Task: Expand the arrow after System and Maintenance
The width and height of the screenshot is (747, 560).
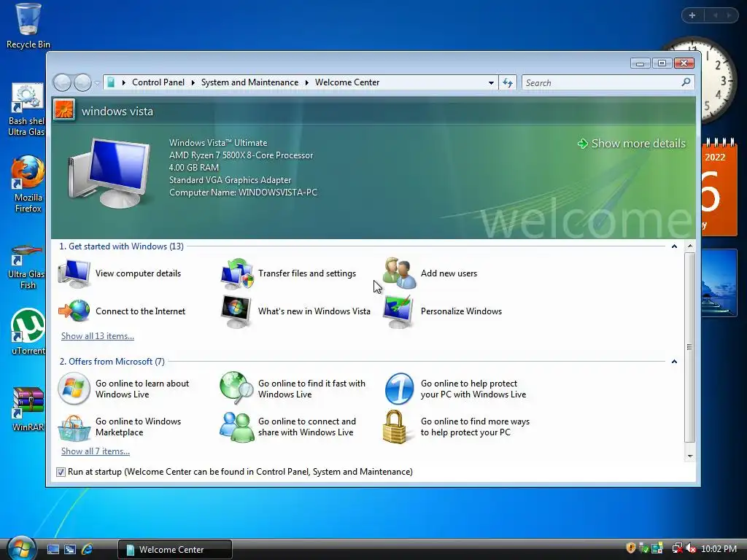Action: point(307,83)
